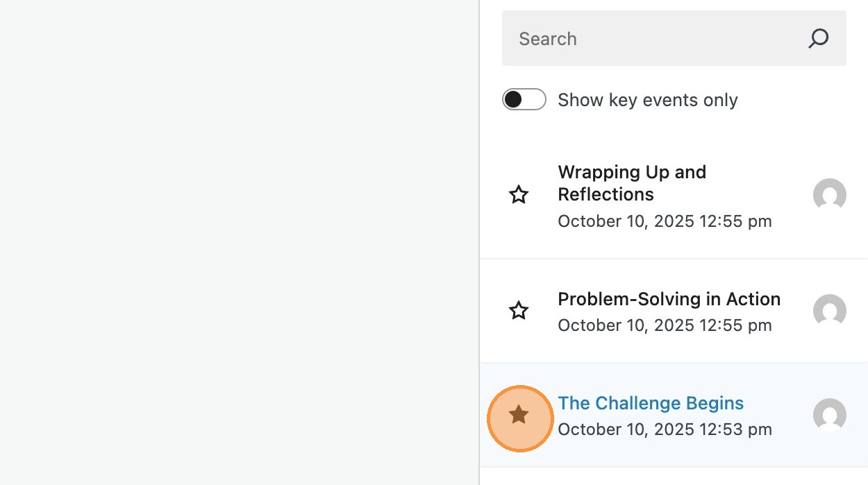Click the timestamp under Wrapping Up and Reflections
Screen dimensions: 868x485
tap(665, 221)
